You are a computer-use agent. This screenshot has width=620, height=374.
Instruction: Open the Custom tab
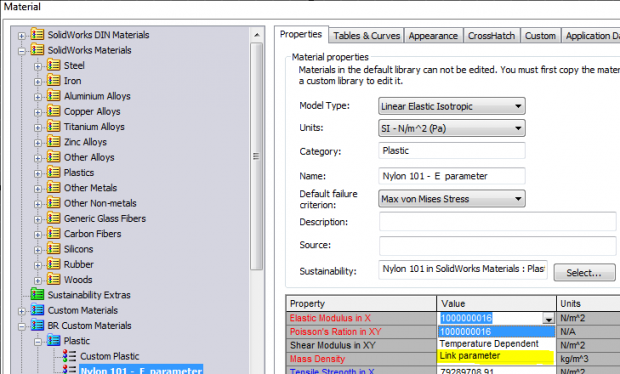pos(540,36)
